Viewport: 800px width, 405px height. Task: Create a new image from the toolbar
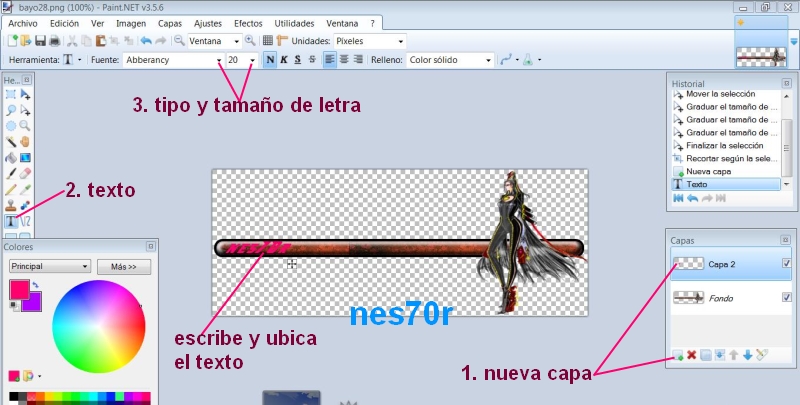click(x=12, y=41)
